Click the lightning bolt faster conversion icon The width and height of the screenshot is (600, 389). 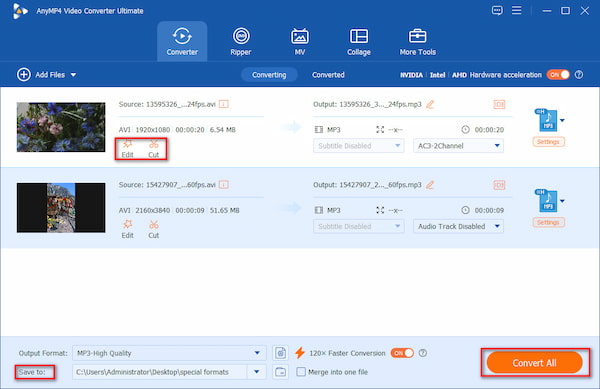(x=300, y=353)
